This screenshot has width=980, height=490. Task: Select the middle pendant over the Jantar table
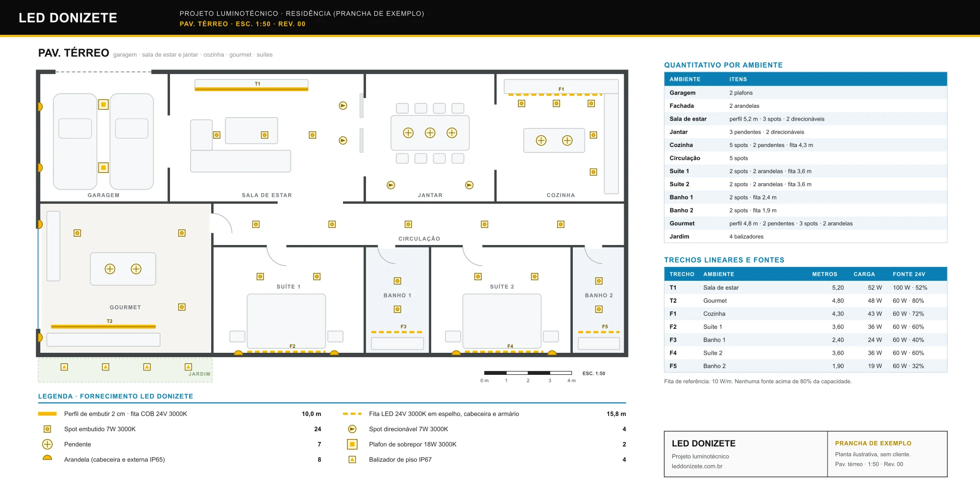coord(430,133)
